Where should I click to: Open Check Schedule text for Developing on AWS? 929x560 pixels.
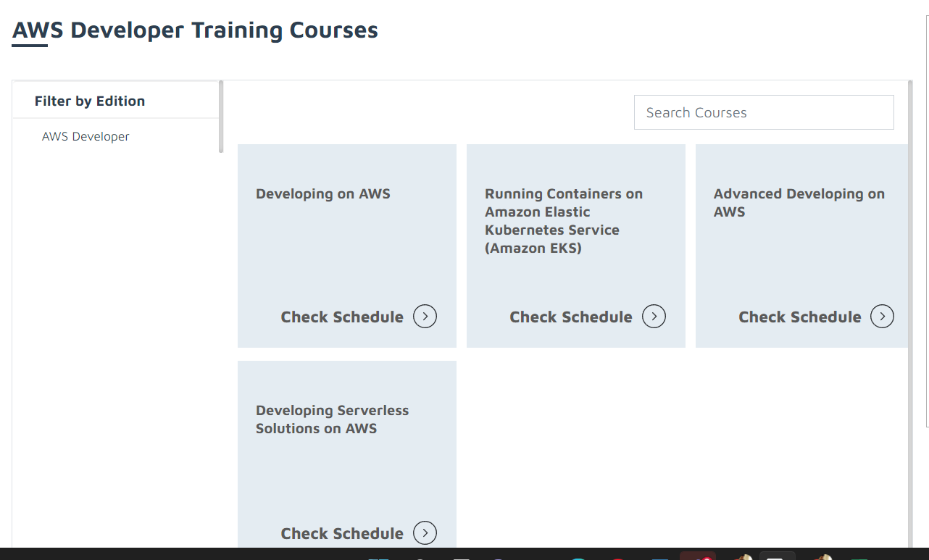[x=342, y=317]
